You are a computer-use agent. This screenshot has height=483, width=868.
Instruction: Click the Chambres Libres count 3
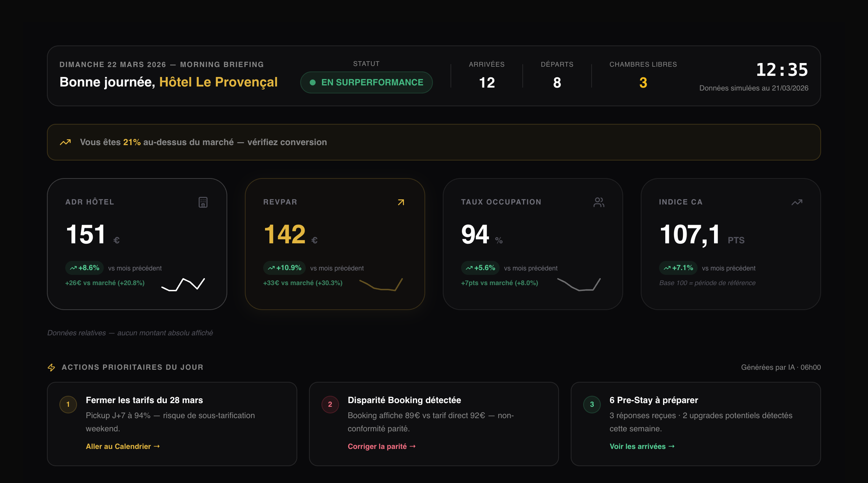point(643,82)
